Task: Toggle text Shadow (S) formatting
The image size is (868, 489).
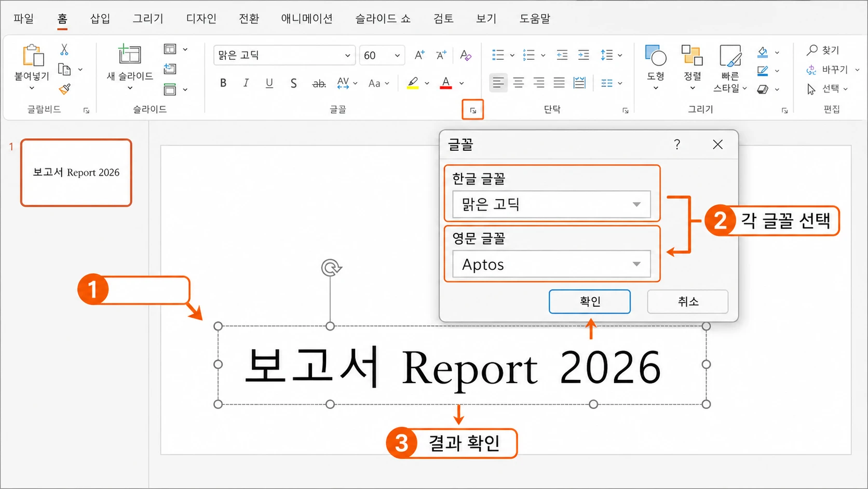Action: tap(293, 83)
